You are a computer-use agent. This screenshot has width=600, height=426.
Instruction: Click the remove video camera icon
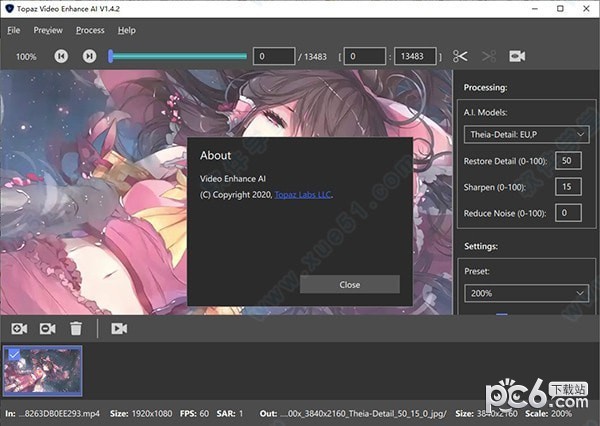point(47,328)
